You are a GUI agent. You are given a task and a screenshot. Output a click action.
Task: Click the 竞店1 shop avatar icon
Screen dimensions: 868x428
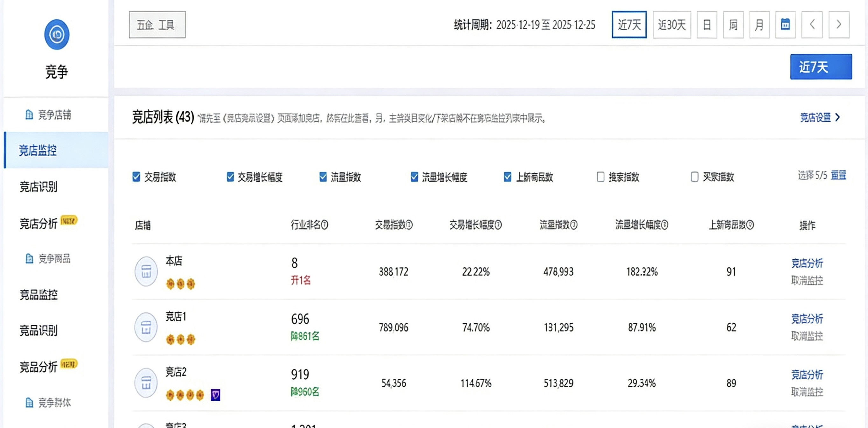pos(146,327)
